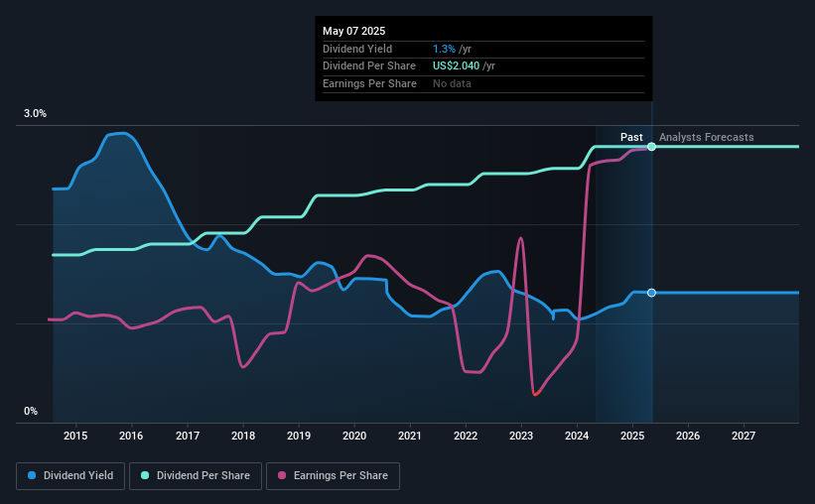Click the 2025 x-axis label
Image resolution: width=815 pixels, height=504 pixels.
coord(632,436)
